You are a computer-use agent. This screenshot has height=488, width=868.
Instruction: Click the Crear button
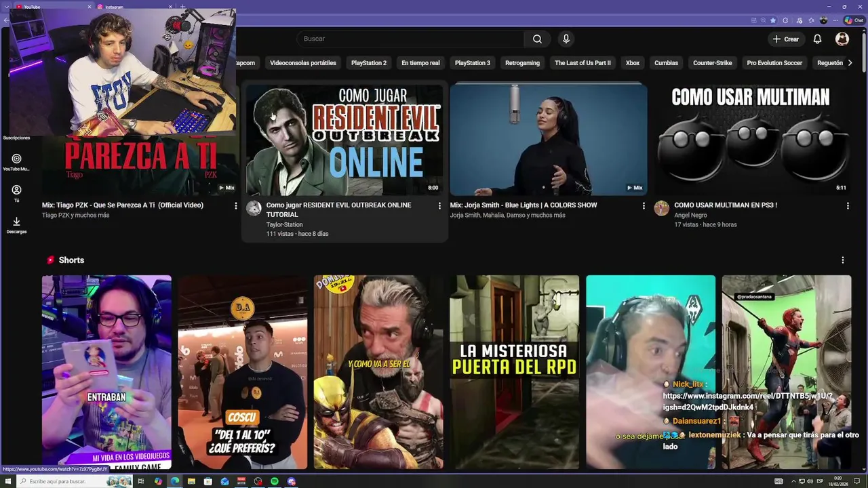pyautogui.click(x=786, y=39)
